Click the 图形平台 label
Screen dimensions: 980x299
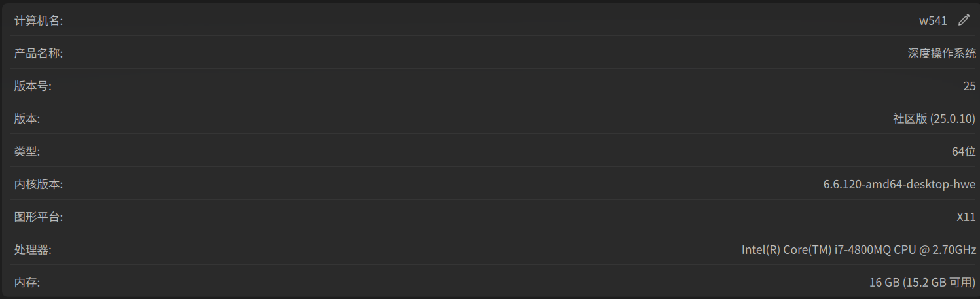[x=39, y=217]
